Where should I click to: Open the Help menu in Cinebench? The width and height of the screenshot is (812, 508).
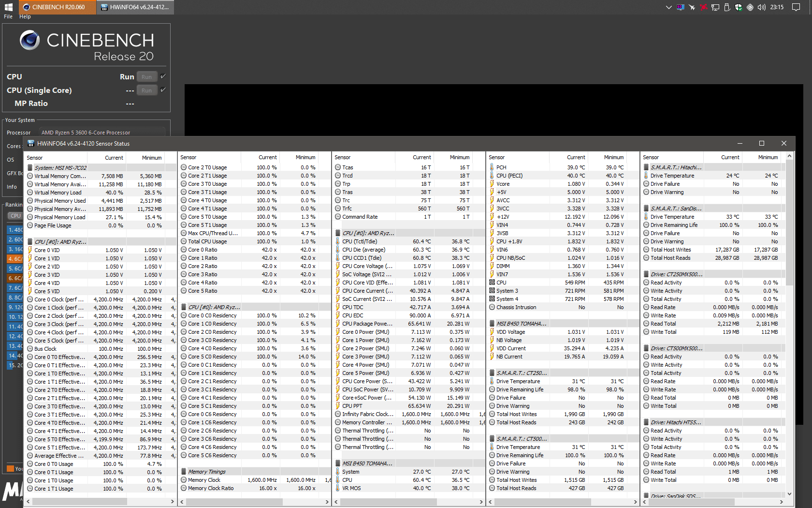25,16
